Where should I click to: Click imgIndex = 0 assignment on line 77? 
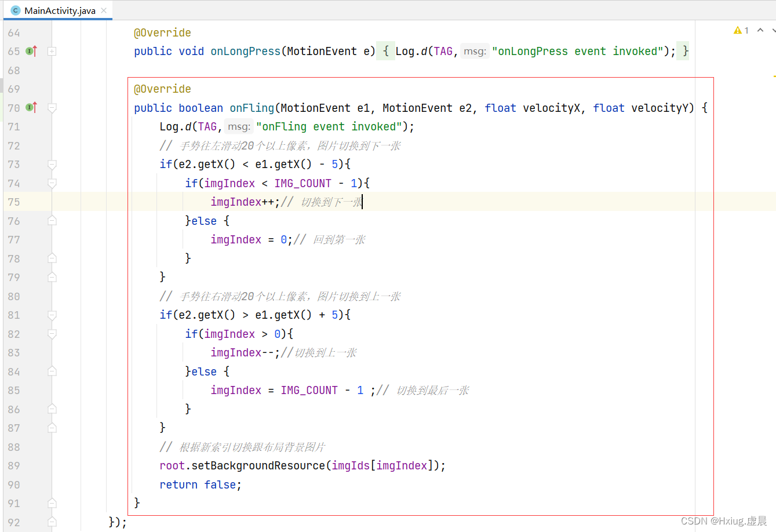click(x=252, y=239)
